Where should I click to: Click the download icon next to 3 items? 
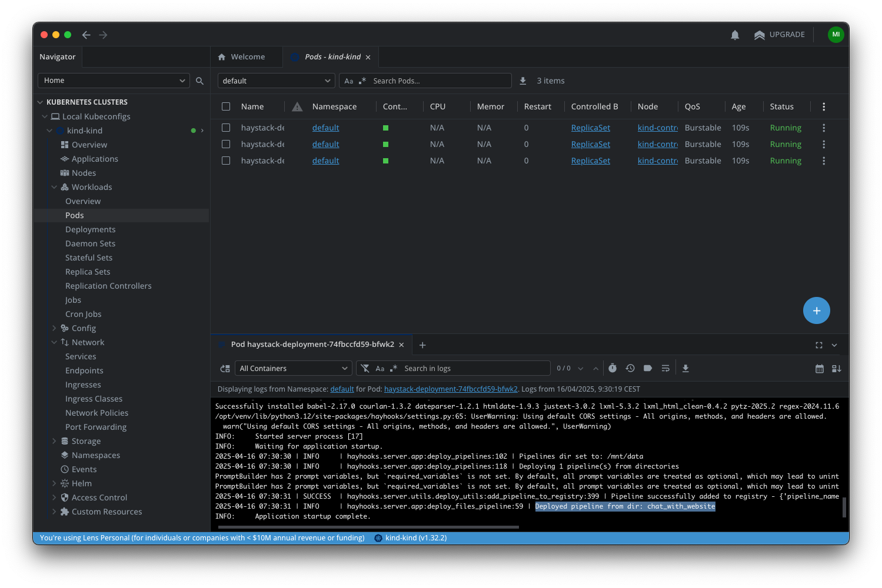click(x=523, y=81)
